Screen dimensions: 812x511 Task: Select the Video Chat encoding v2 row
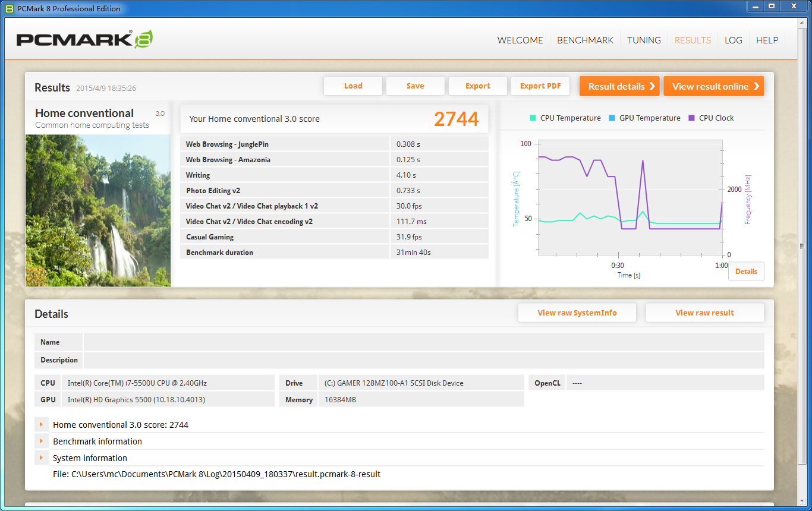coord(334,221)
